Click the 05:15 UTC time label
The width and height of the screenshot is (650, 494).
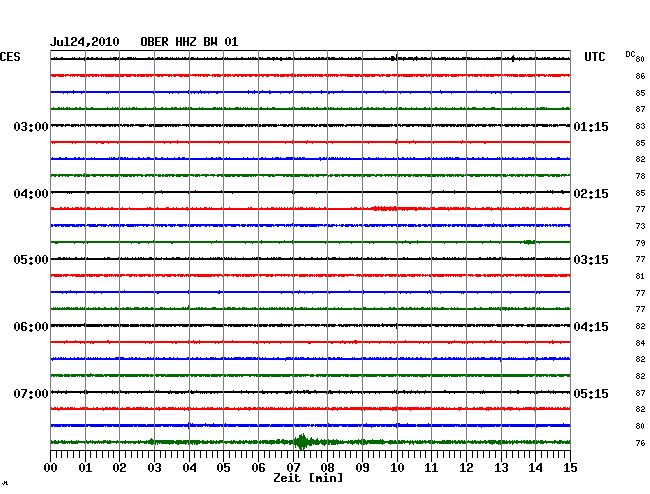[x=591, y=393]
